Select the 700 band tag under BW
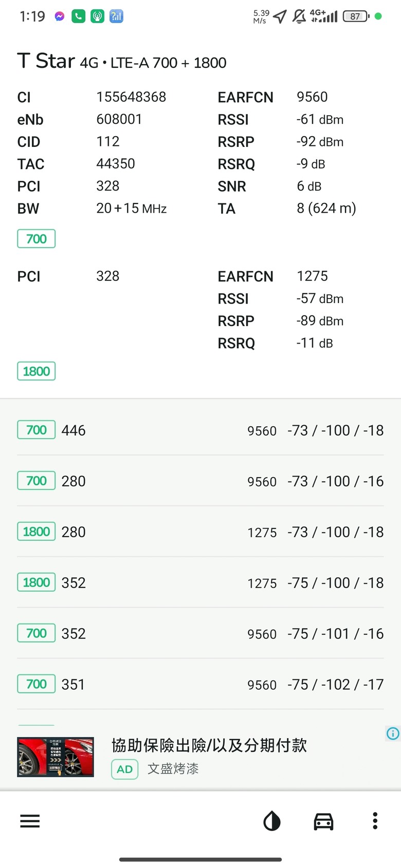401x868 pixels. pyautogui.click(x=37, y=239)
